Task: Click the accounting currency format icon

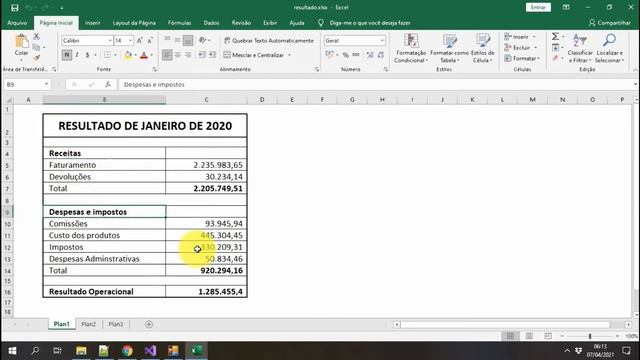Action: 330,55
